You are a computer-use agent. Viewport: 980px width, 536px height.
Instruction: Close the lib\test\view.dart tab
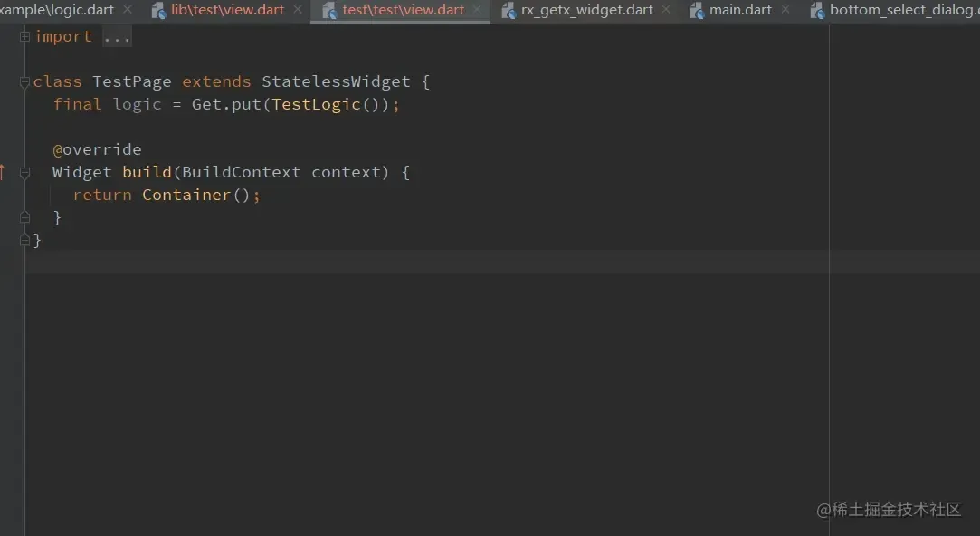[x=298, y=9]
